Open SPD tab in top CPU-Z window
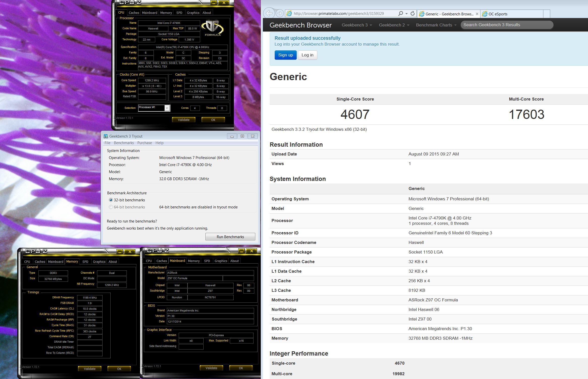 click(x=179, y=13)
